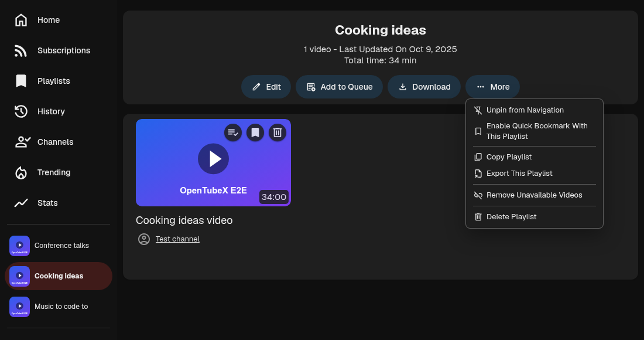Open the Channels person icon
Viewport: 644px width, 340px height.
point(23,142)
